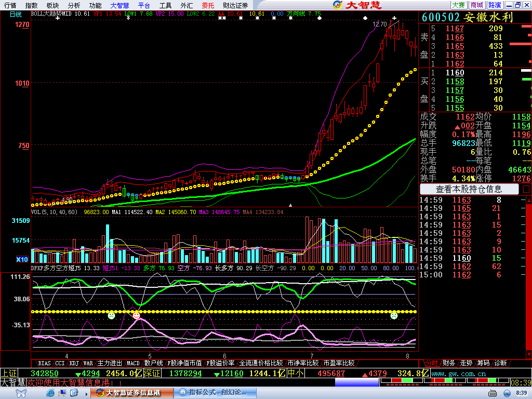Click the 大智慧 logo icon
Screen dimensions: 532x399
pos(337,5)
